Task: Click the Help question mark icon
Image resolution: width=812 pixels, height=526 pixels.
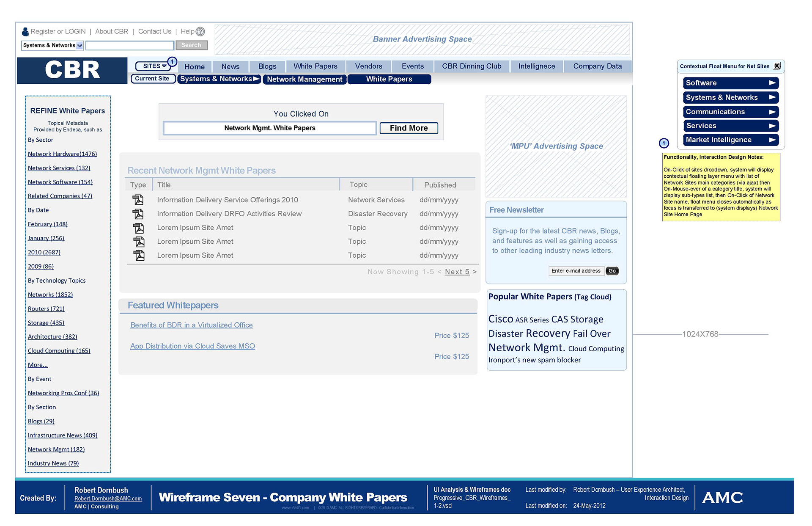Action: tap(200, 31)
